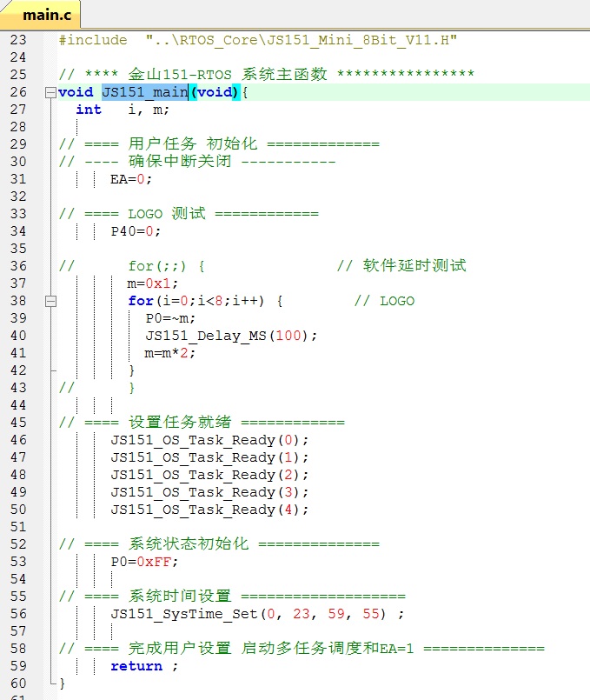
Task: Click the m=0x1; statement
Action: click(x=153, y=283)
